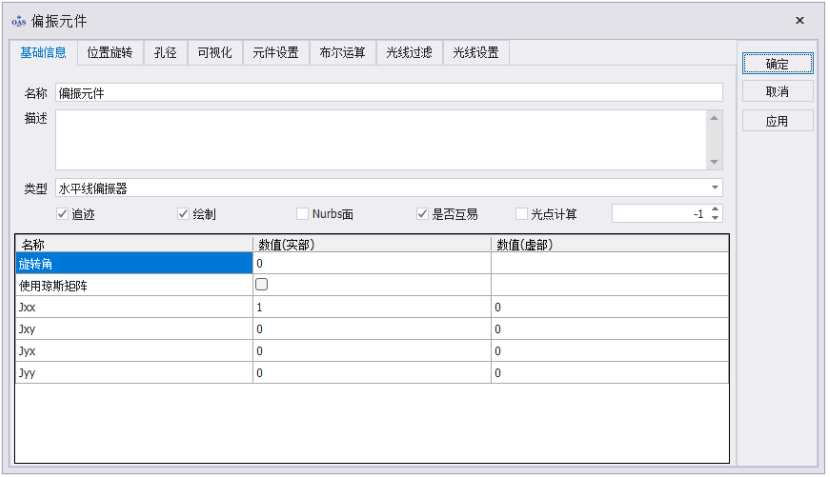Switch to the 位置旋转 tab

pyautogui.click(x=110, y=53)
